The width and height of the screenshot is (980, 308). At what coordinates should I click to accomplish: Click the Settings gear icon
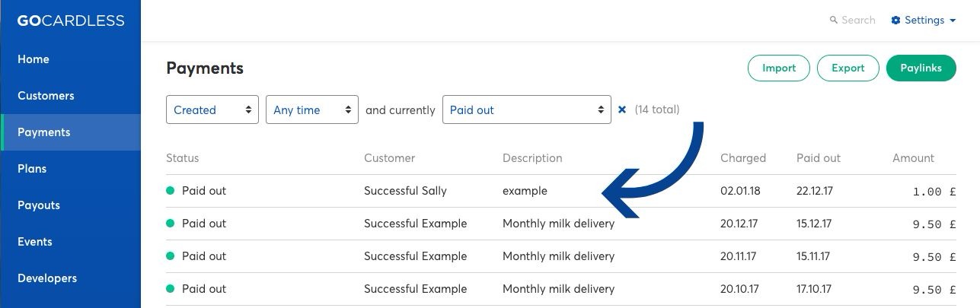(x=895, y=21)
